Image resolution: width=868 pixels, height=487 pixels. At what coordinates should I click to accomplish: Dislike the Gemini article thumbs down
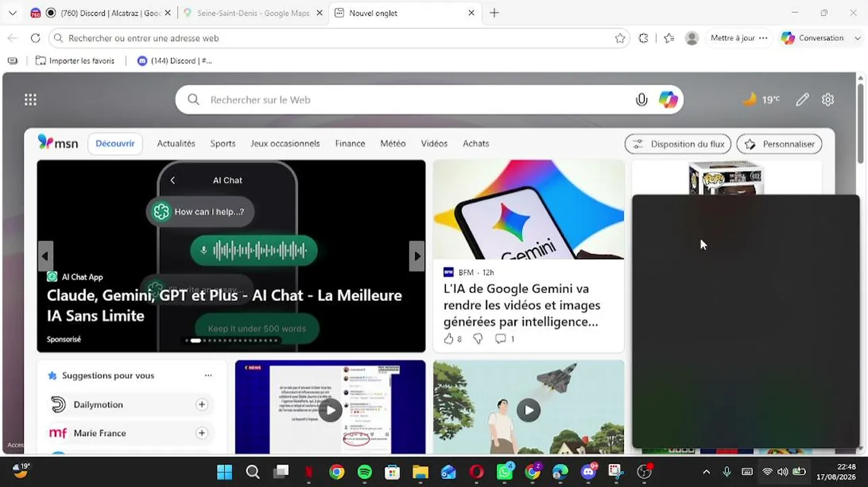pos(478,339)
